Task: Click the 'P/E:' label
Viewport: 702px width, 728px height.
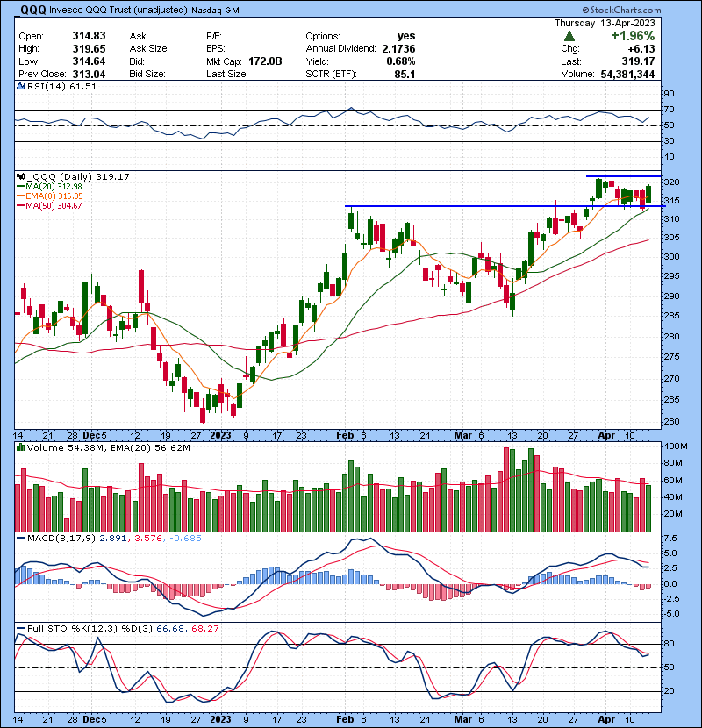Action: pos(214,36)
